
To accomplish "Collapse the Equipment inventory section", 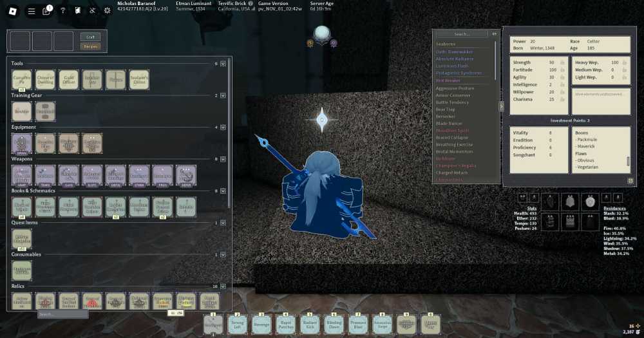I will pos(223,127).
